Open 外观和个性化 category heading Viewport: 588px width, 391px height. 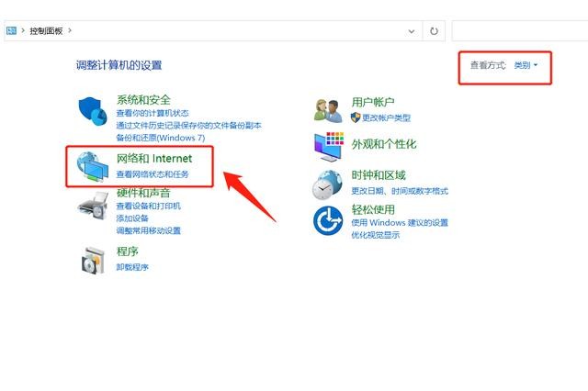pos(384,144)
